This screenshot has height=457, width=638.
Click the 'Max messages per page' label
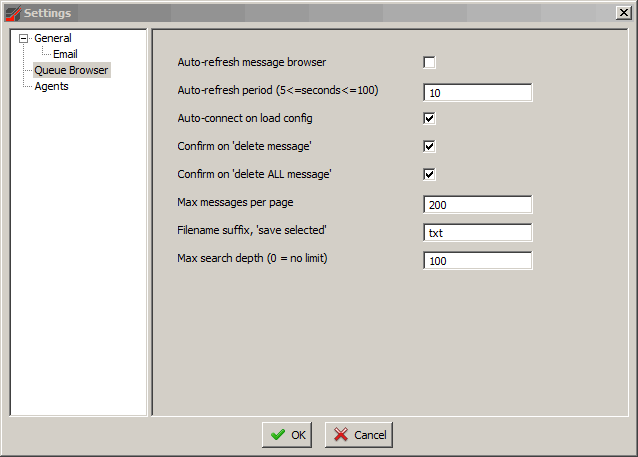[235, 203]
